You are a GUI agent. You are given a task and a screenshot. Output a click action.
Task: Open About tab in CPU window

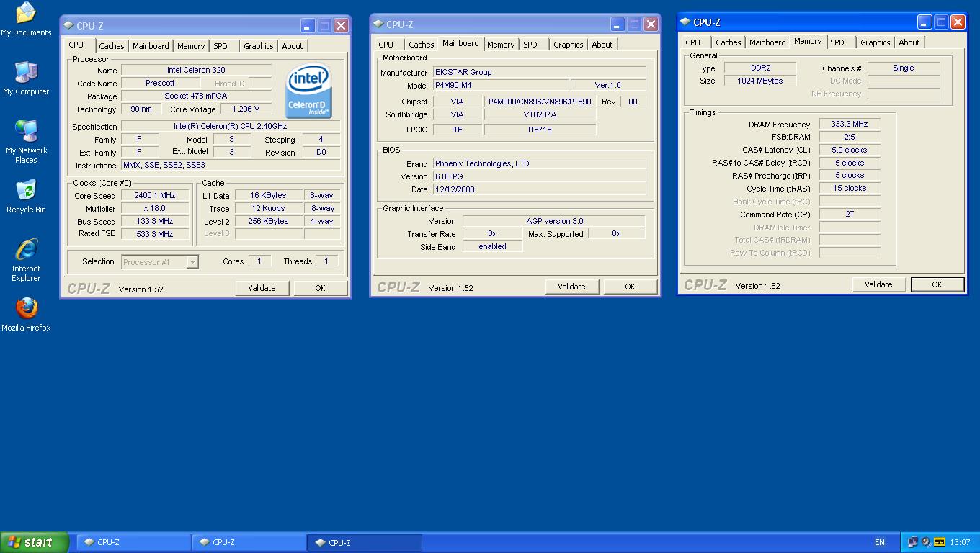pyautogui.click(x=292, y=46)
